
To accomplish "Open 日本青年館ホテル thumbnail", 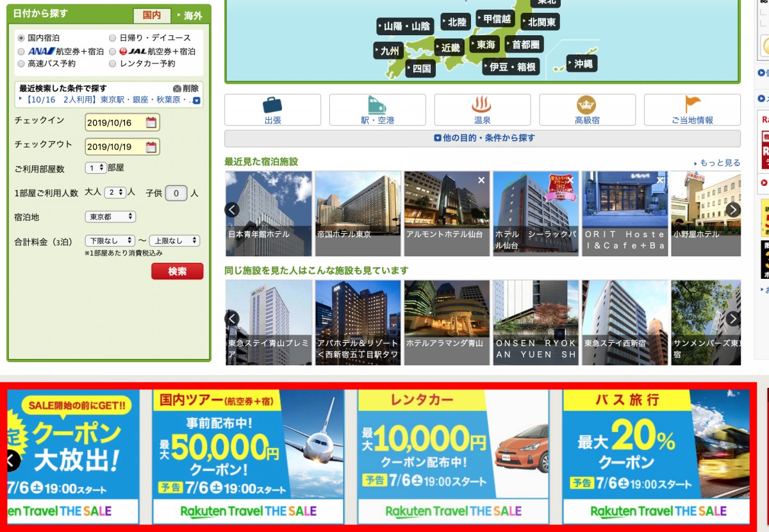I will [269, 213].
